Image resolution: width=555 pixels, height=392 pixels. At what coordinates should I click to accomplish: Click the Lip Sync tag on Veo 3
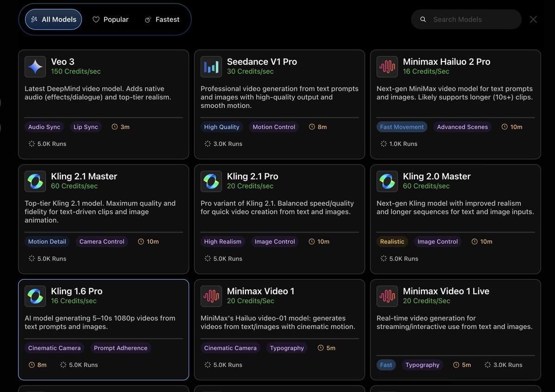pyautogui.click(x=86, y=127)
